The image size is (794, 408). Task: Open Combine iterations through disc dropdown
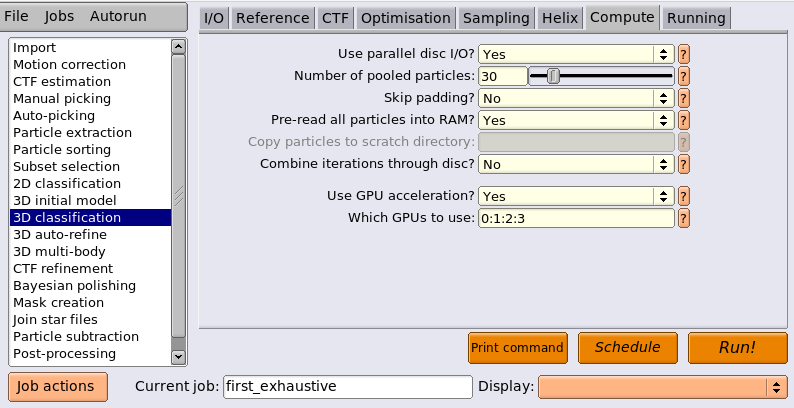pos(576,165)
